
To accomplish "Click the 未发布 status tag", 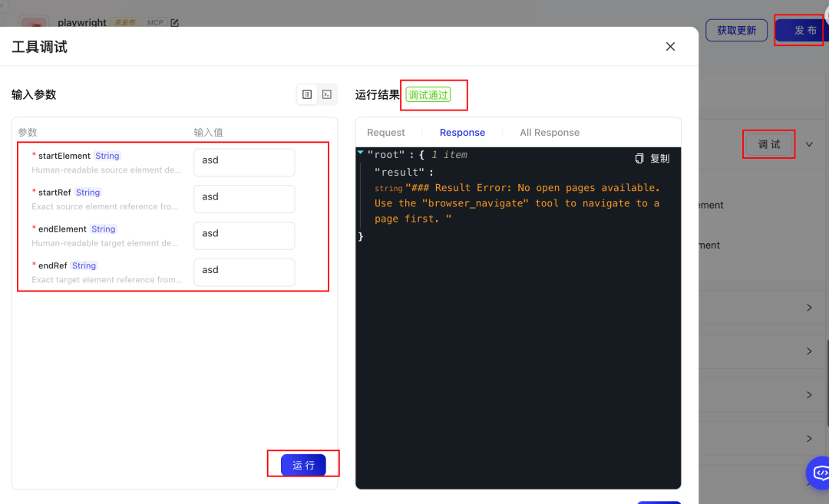I will point(125,23).
